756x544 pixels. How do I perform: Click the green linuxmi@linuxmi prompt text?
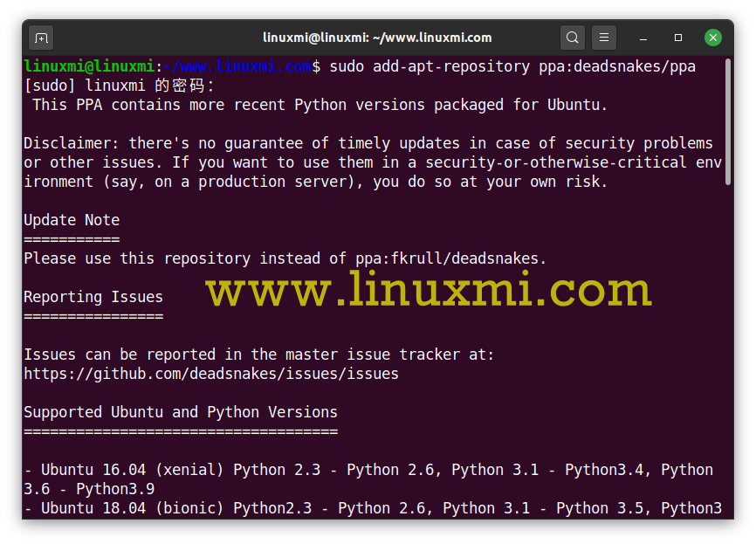(88, 66)
